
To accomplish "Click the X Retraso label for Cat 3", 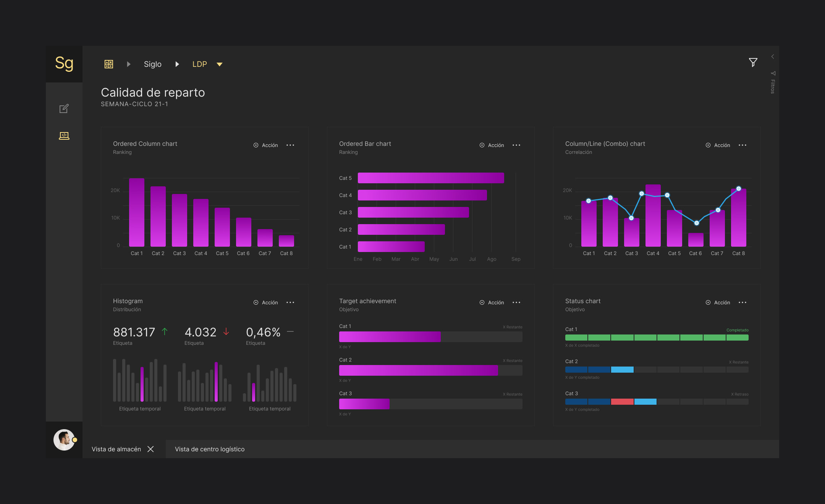I will point(740,394).
